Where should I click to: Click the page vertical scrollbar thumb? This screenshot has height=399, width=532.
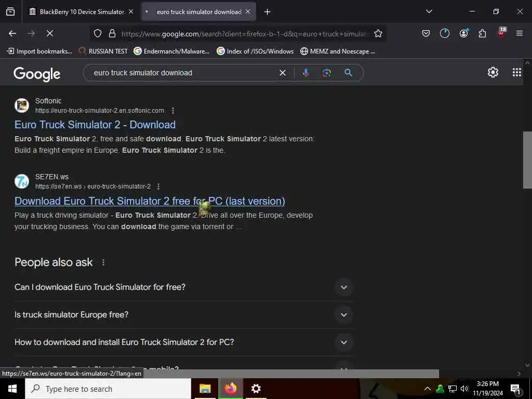tap(527, 160)
